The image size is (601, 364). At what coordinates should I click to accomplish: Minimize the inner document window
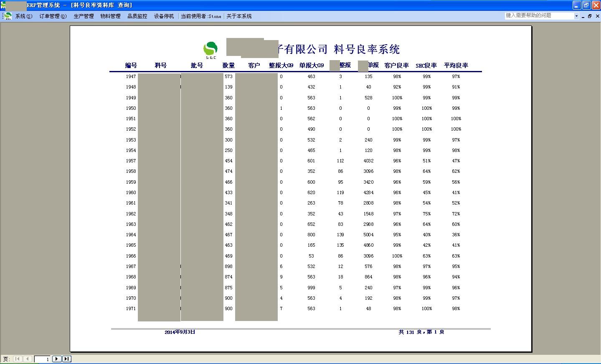point(583,16)
